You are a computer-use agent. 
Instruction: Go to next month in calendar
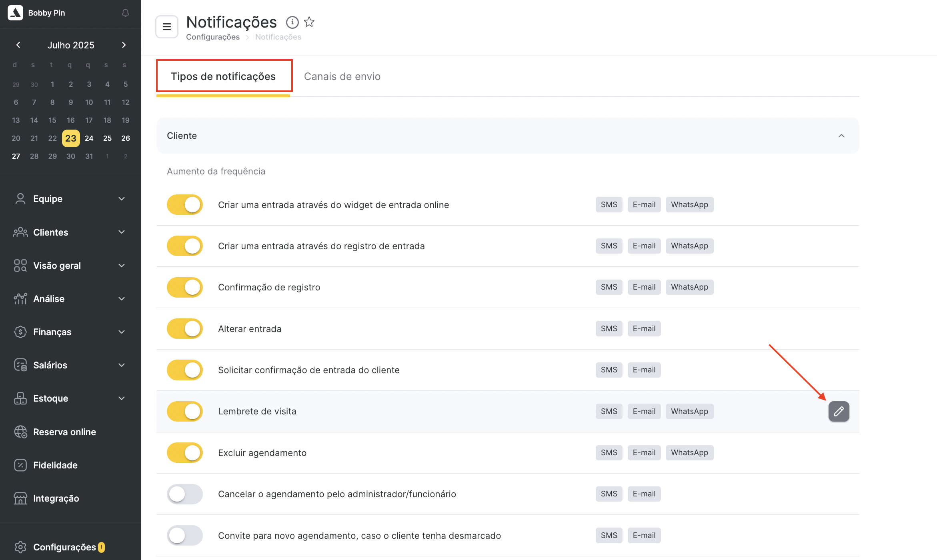click(124, 45)
